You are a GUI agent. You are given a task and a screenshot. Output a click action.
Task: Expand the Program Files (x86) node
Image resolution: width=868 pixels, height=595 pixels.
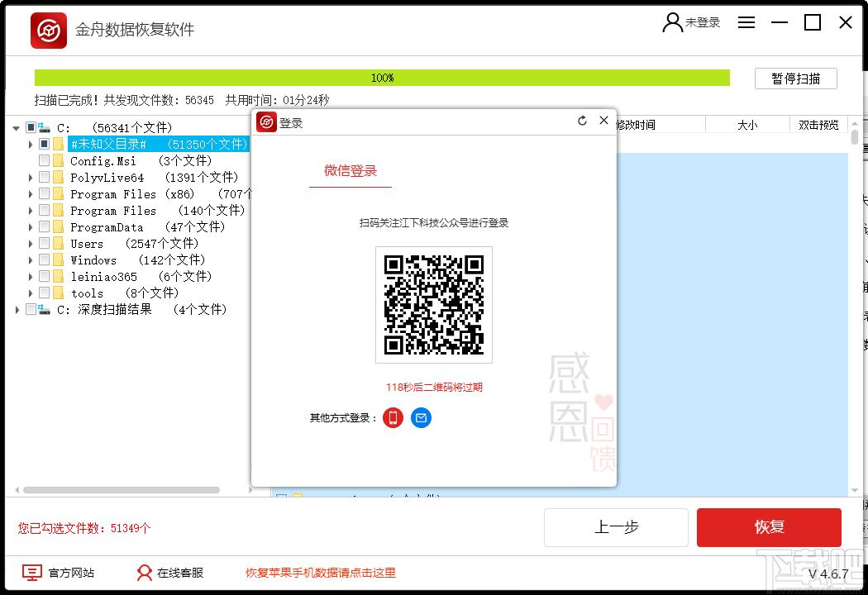(x=31, y=194)
